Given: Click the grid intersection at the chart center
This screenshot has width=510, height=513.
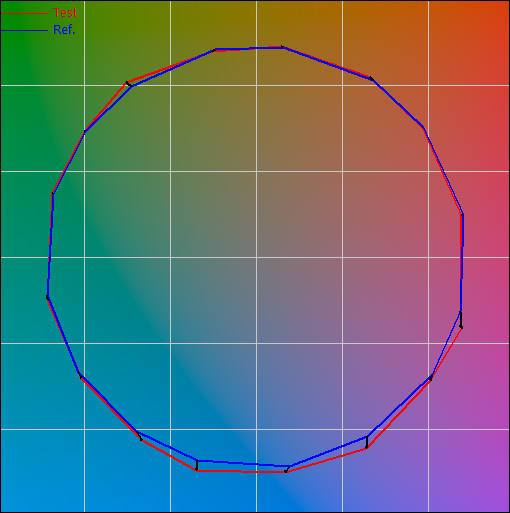Looking at the screenshot, I should (256, 257).
